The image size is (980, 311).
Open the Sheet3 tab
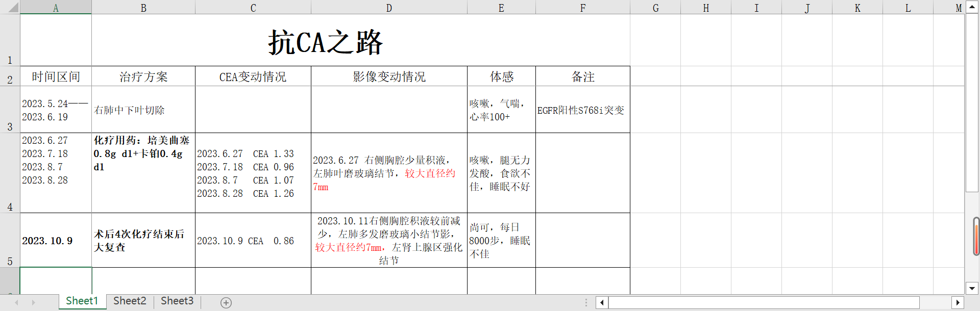click(x=177, y=301)
